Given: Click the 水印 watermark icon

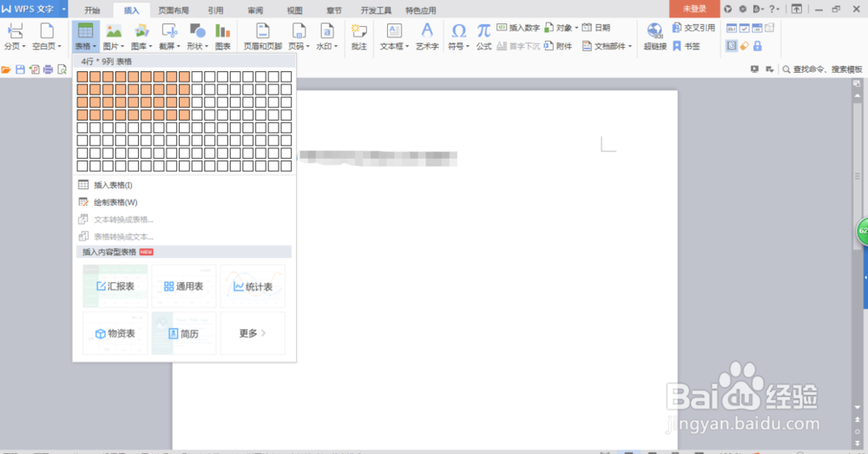Looking at the screenshot, I should point(326,31).
